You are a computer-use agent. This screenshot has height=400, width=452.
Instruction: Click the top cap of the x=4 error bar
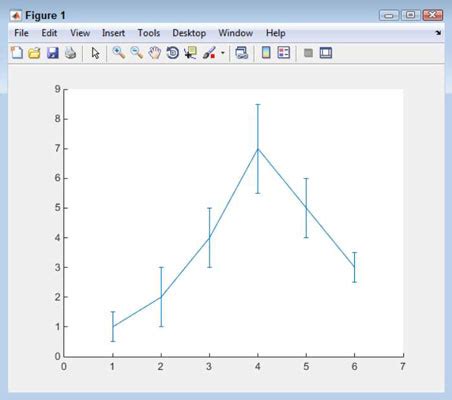point(258,104)
